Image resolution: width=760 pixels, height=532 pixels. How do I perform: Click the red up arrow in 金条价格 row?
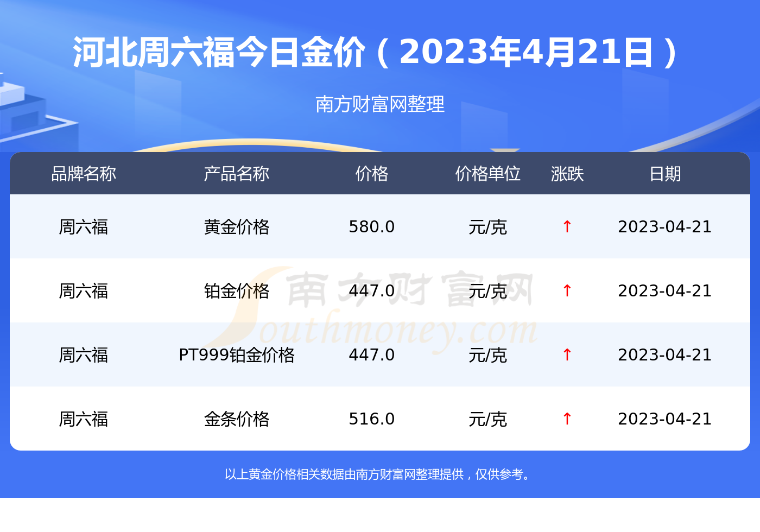tap(567, 419)
